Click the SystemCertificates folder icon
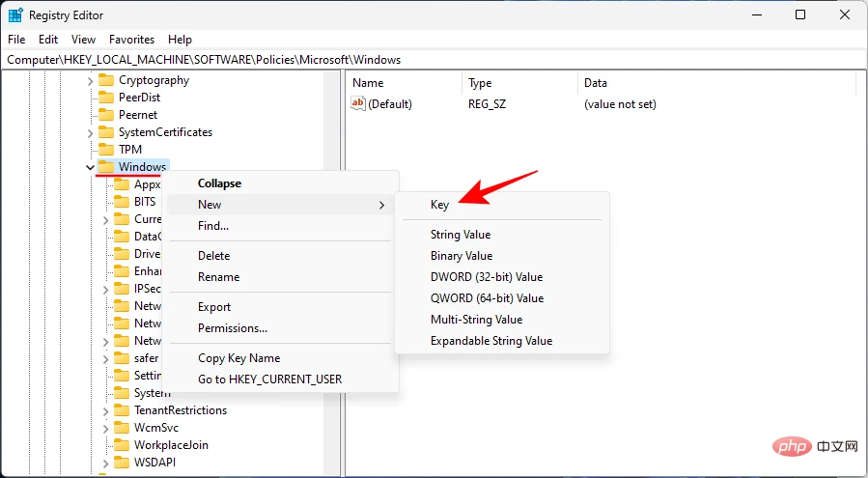This screenshot has height=478, width=868. [106, 132]
